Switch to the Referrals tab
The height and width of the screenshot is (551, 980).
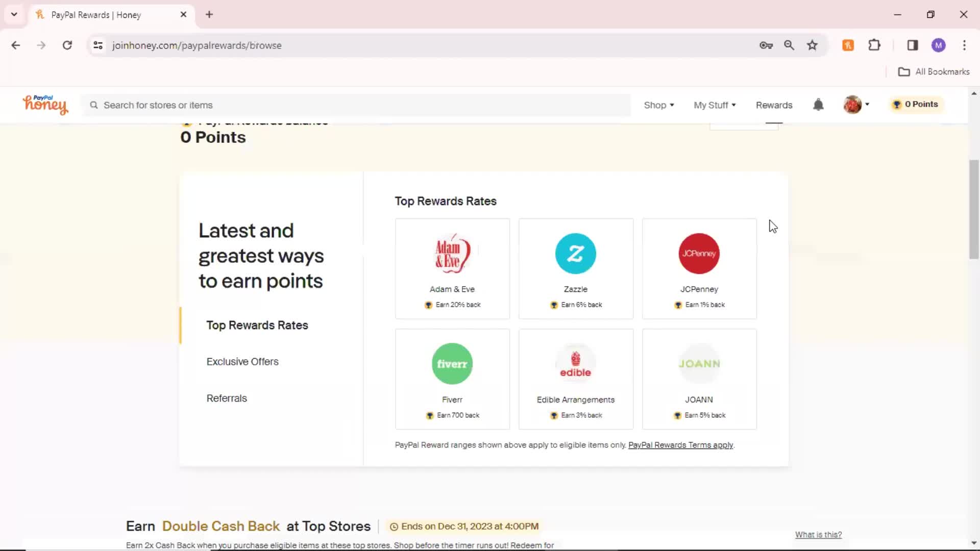click(227, 398)
